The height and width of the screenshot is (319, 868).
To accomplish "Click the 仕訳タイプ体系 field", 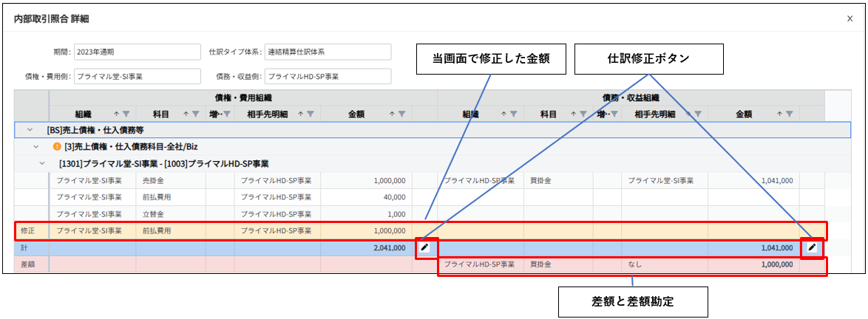I will 327,52.
